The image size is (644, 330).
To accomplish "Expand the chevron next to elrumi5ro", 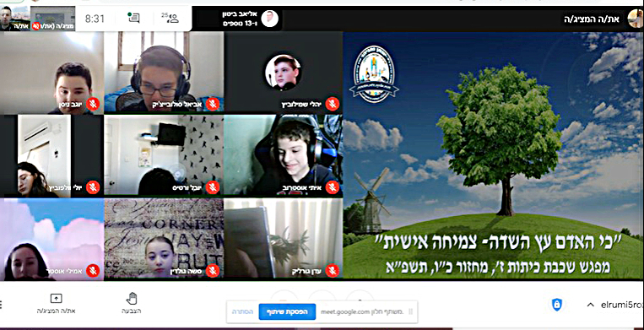I will click(x=591, y=305).
